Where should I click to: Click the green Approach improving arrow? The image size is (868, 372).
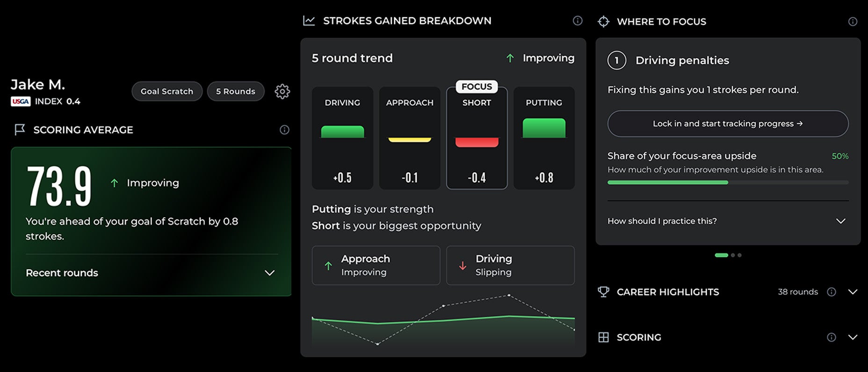pyautogui.click(x=328, y=266)
